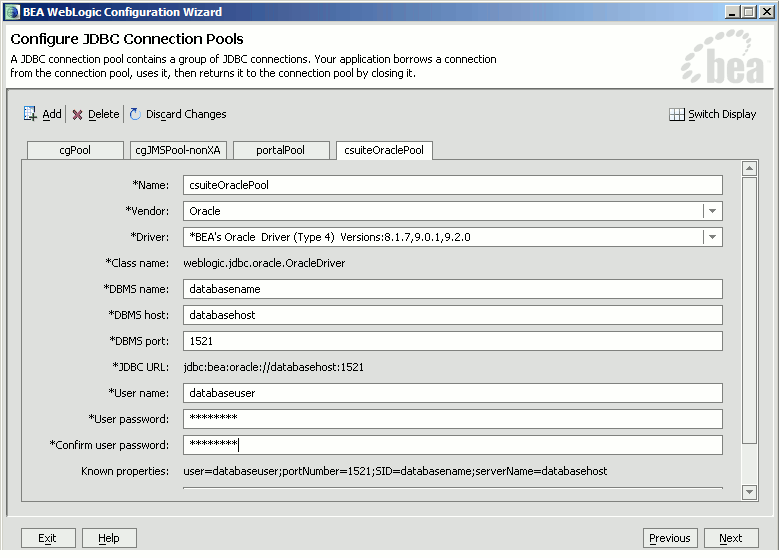The height and width of the screenshot is (558, 779).
Task: Maximize the Configuration Wizard window
Action: tap(748, 12)
